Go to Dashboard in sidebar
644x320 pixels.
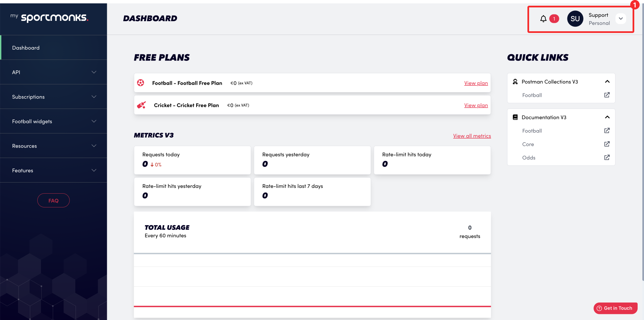click(x=54, y=48)
